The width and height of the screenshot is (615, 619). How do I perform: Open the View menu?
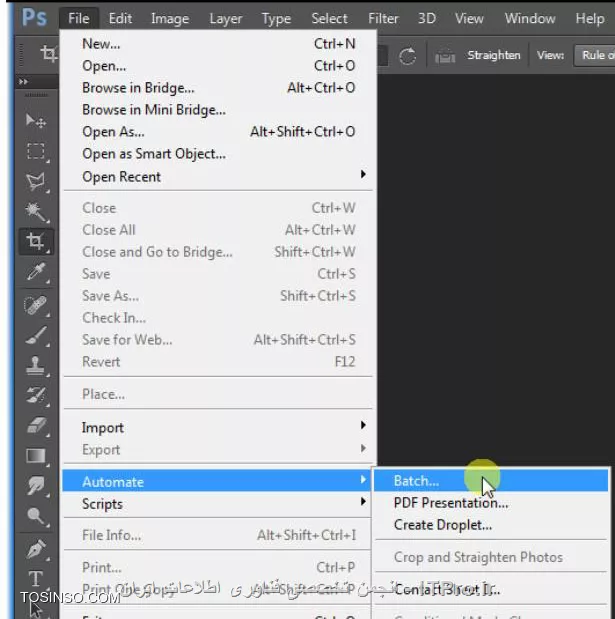[469, 19]
